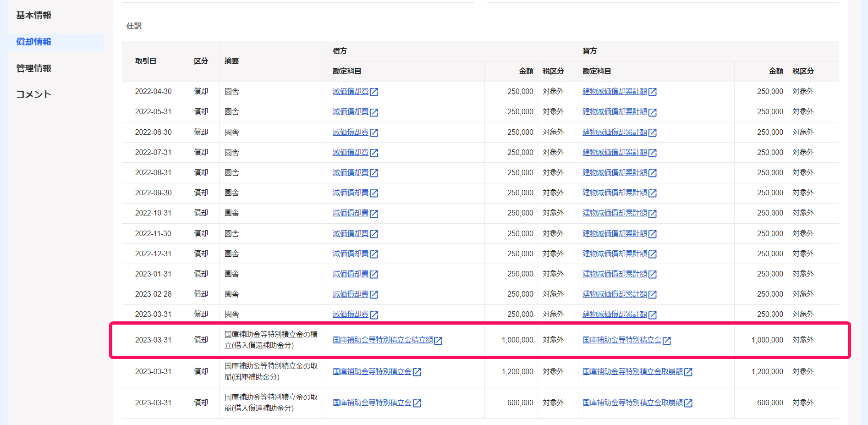Image resolution: width=868 pixels, height=425 pixels.
Task: Click external-link icon beside 減価償却費 on 2022-07-31
Action: pyautogui.click(x=374, y=153)
